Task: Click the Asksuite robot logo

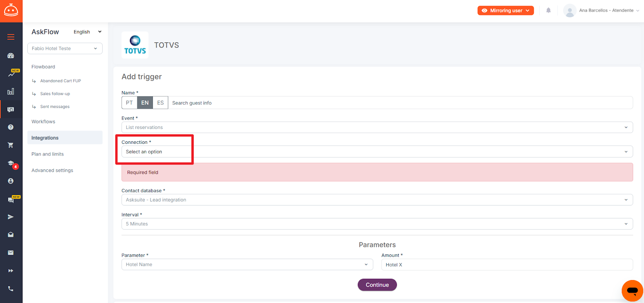Action: tap(11, 11)
